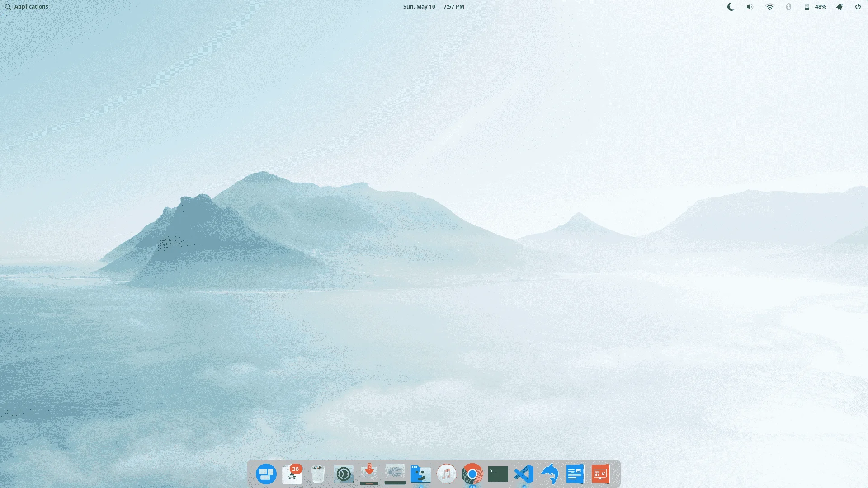Image resolution: width=868 pixels, height=488 pixels.
Task: Launch Chrome browser from the dock
Action: [472, 474]
